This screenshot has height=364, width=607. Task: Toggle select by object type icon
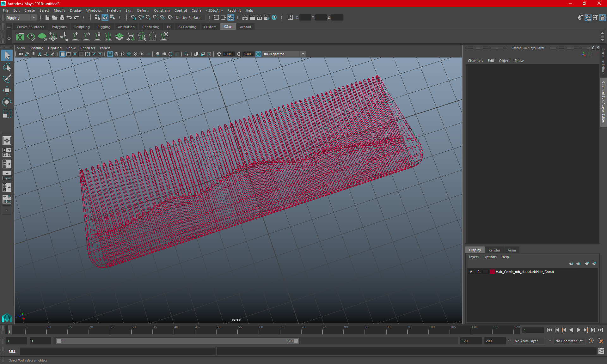[105, 18]
